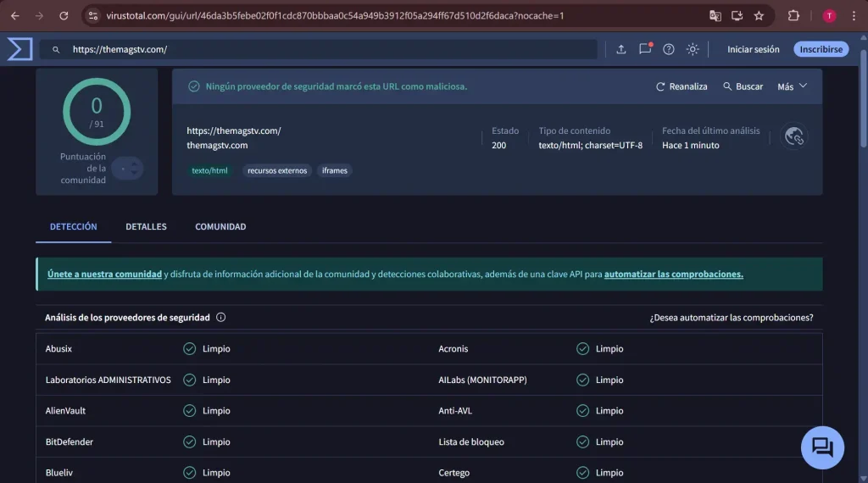868x483 pixels.
Task: Click the AlienVault vendor name
Action: (65, 410)
